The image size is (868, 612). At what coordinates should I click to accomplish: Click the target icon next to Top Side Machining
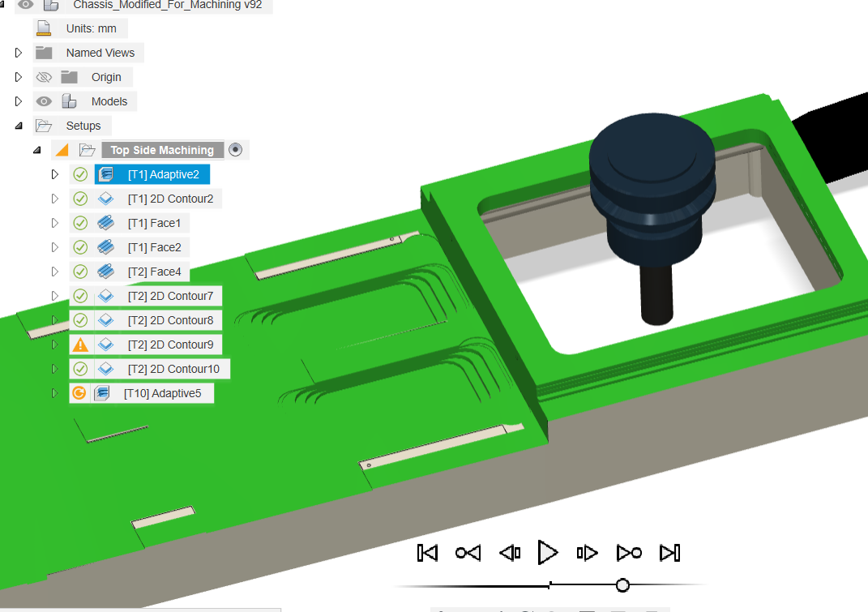pyautogui.click(x=237, y=149)
